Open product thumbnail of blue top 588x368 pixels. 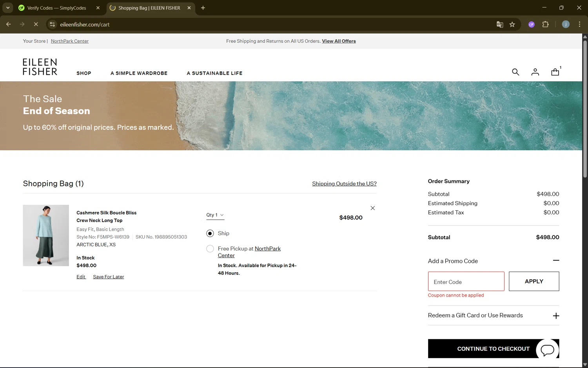(x=46, y=235)
